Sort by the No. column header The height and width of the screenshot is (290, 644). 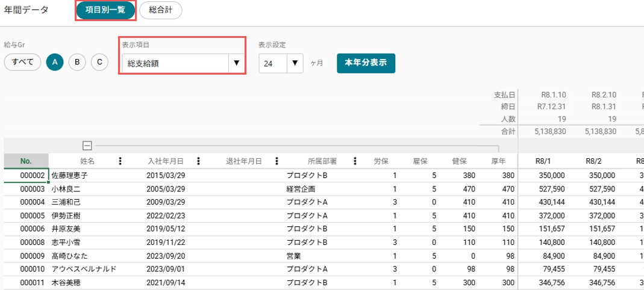click(27, 161)
